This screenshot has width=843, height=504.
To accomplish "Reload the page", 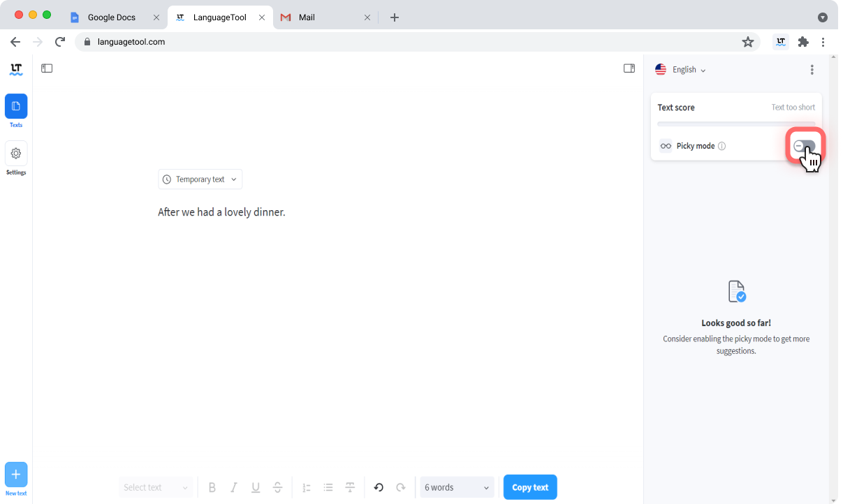I will pyautogui.click(x=60, y=42).
